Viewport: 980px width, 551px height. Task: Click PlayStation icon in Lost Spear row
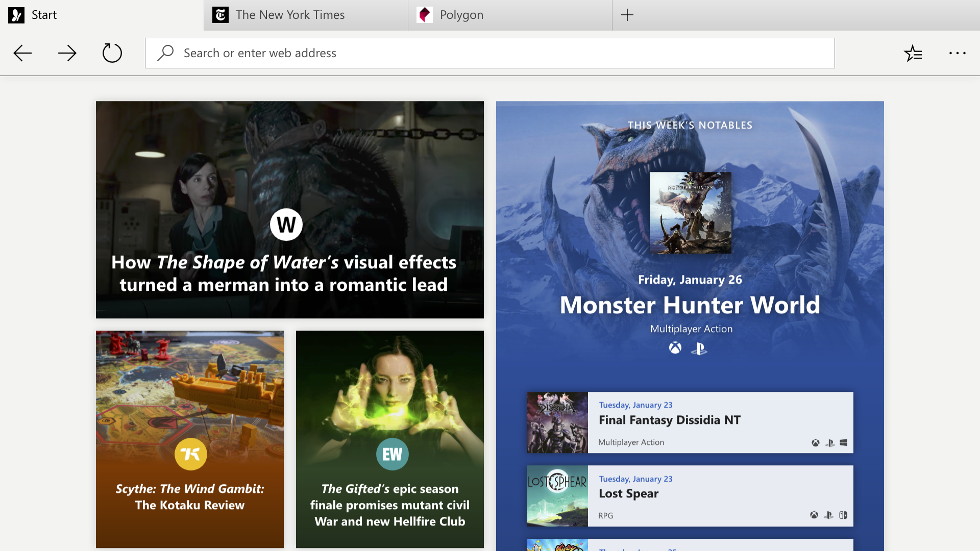[828, 515]
